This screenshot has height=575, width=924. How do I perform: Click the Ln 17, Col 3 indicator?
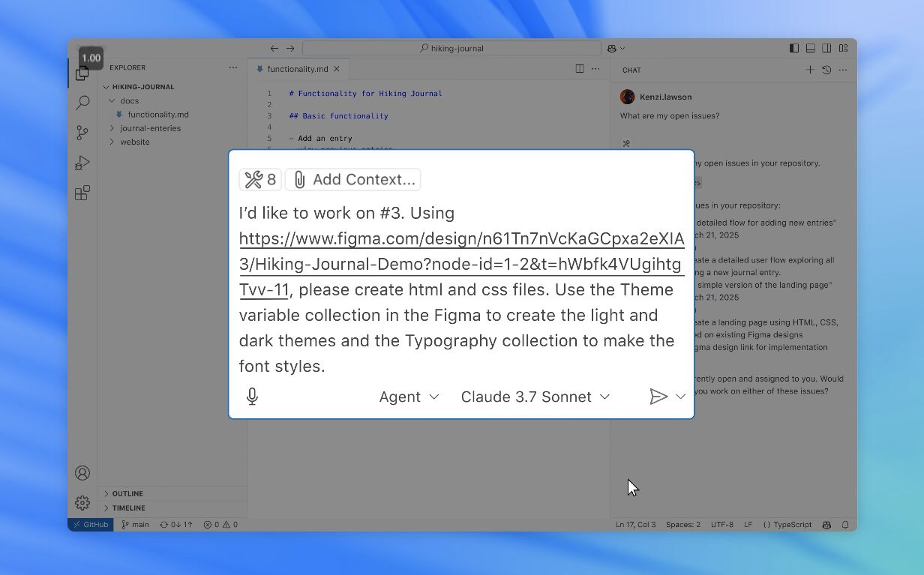pyautogui.click(x=636, y=525)
